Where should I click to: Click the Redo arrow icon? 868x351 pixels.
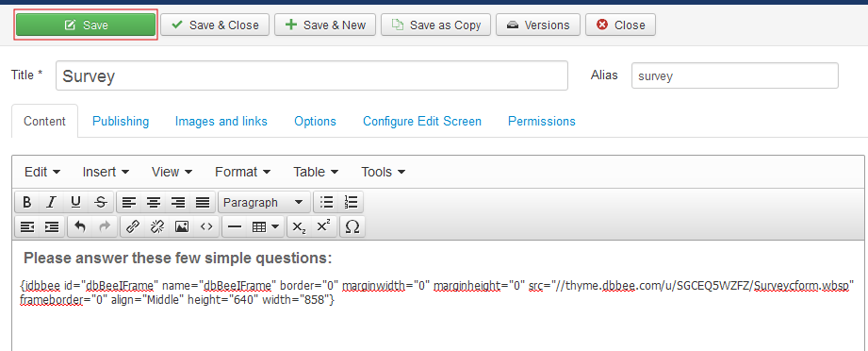(105, 226)
